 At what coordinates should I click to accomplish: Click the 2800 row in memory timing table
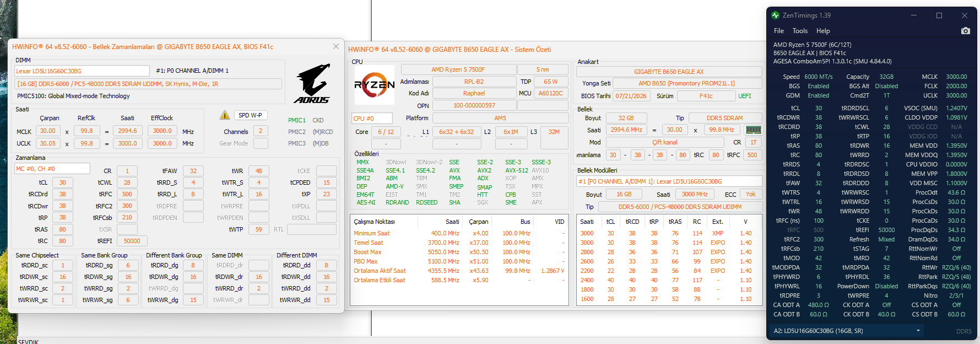tap(669, 252)
